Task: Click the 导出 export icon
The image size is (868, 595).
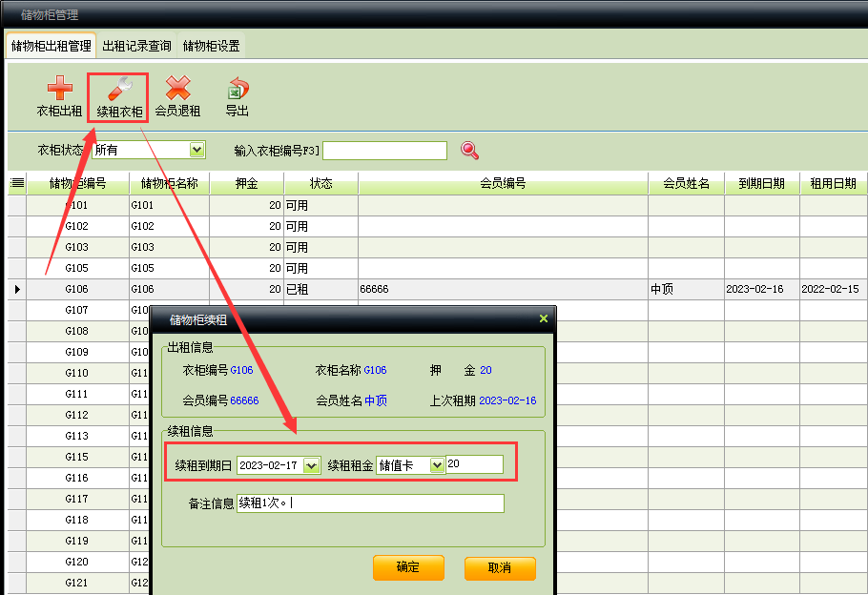Action: click(x=238, y=89)
